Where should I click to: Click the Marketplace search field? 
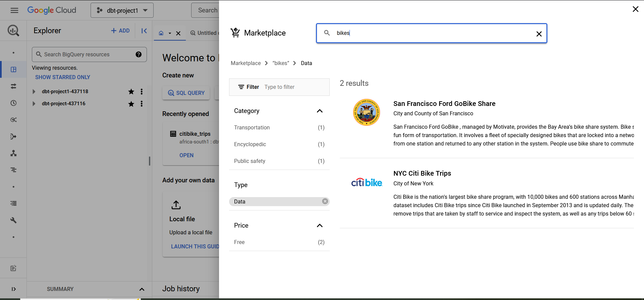432,33
